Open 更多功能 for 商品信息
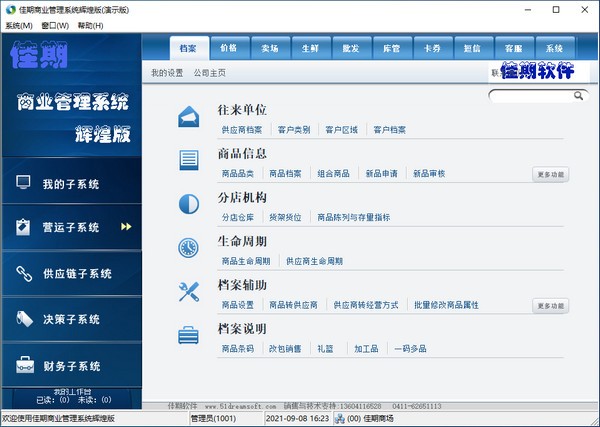This screenshot has width=600, height=427. point(551,174)
